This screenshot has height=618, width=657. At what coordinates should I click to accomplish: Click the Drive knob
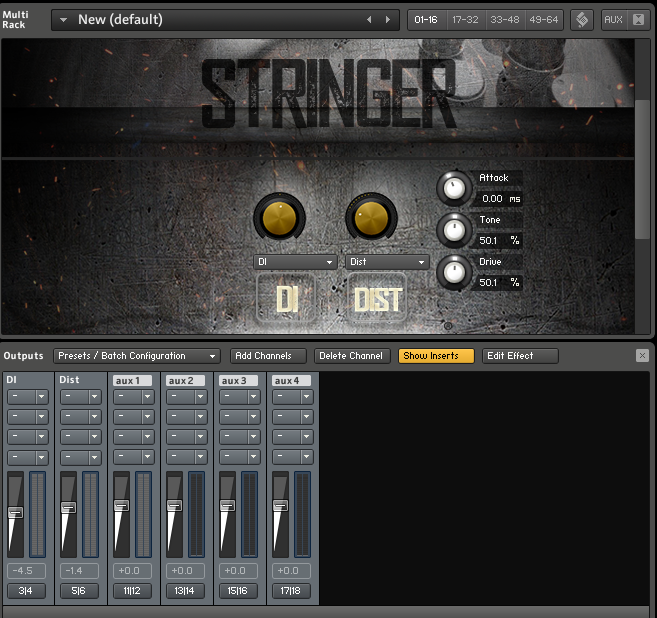[454, 272]
